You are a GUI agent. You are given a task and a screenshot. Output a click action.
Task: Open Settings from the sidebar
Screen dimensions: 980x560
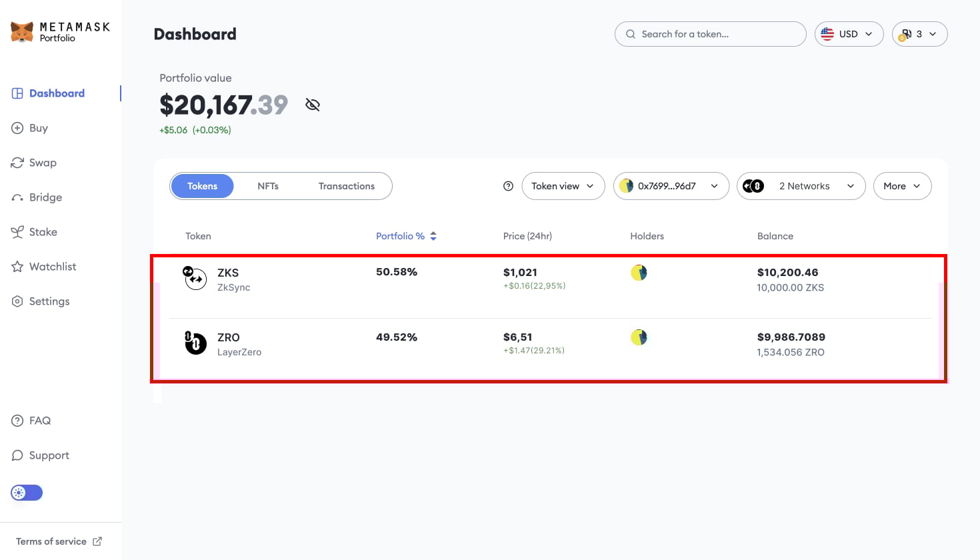[49, 301]
